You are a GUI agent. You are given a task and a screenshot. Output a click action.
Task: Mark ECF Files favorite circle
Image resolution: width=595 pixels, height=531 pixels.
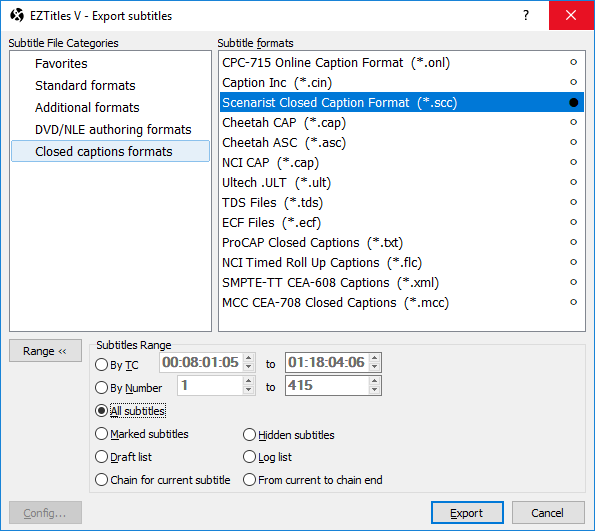573,222
